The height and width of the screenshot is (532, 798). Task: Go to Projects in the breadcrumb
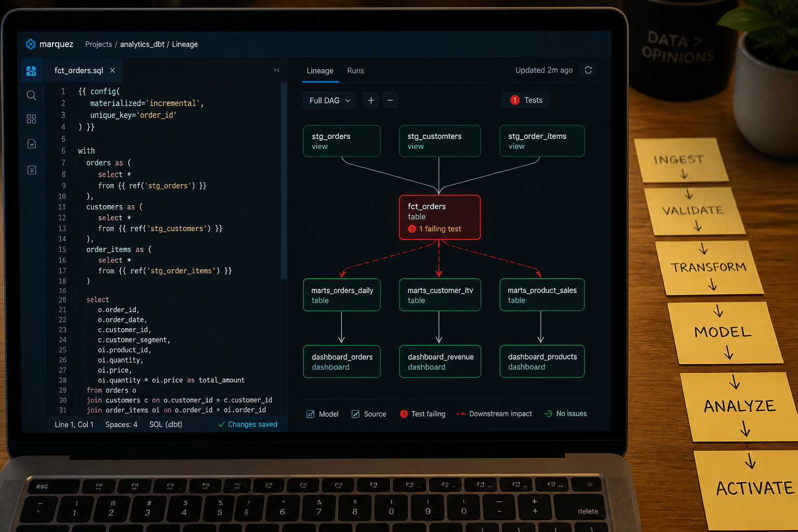point(99,44)
